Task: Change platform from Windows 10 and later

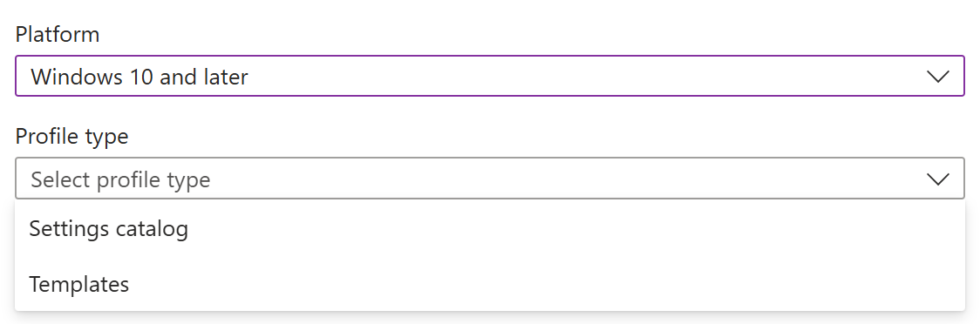Action: point(489,76)
